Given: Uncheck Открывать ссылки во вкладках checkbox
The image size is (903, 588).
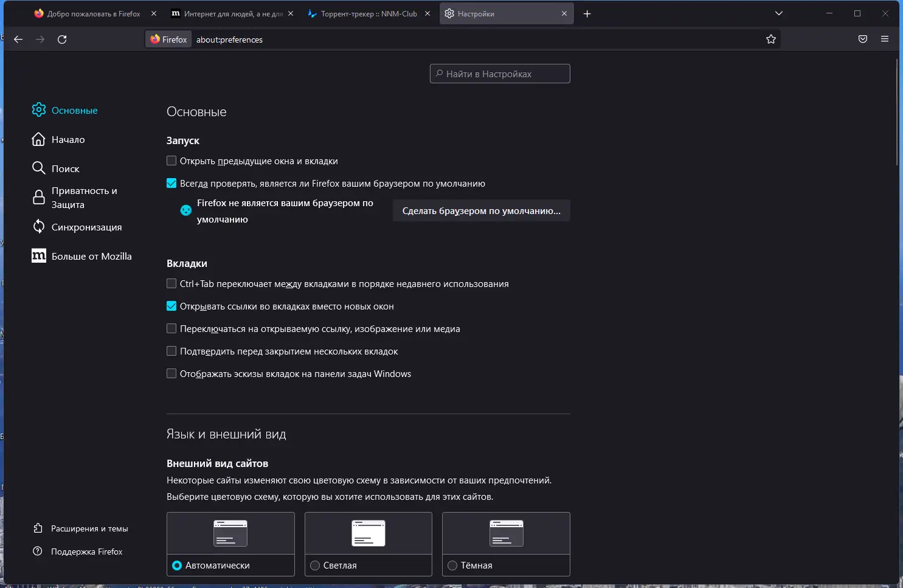Looking at the screenshot, I should [171, 306].
